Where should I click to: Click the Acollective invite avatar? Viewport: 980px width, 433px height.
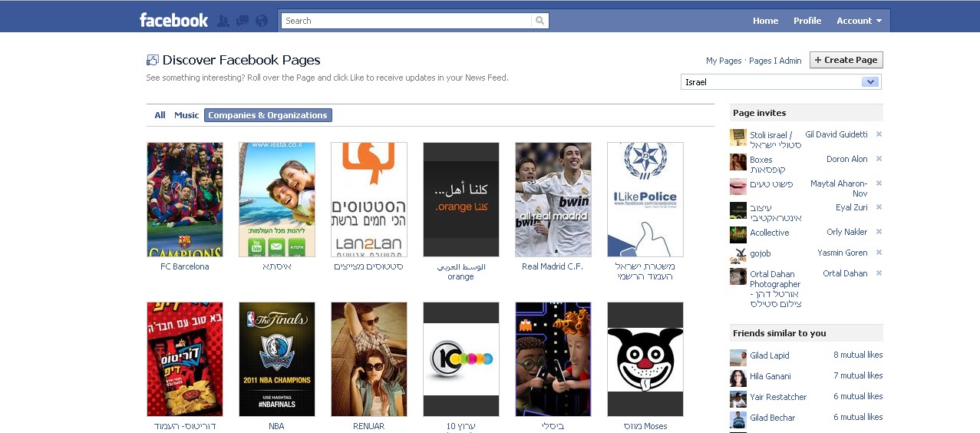(738, 235)
